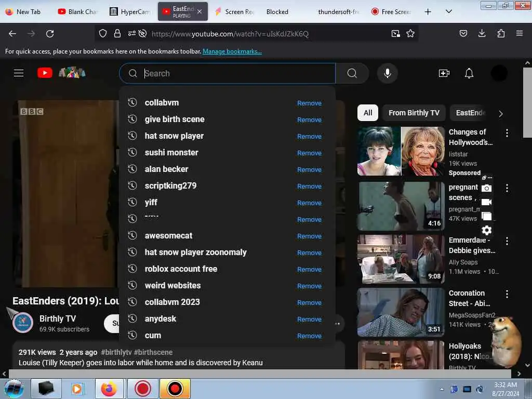Activate voice search microphone
The image size is (532, 399).
tap(388, 73)
